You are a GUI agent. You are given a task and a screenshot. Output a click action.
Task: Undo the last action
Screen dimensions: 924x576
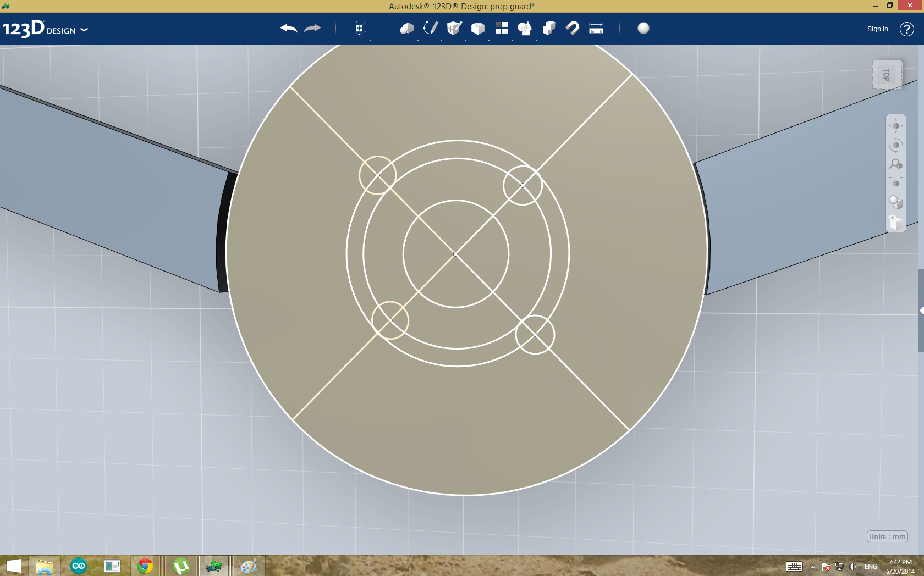(289, 28)
